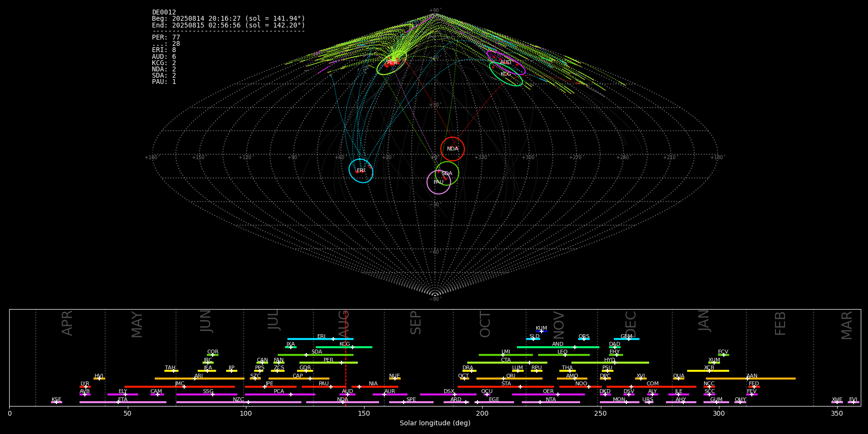Click the NTA pink shower bar

coord(551,402)
